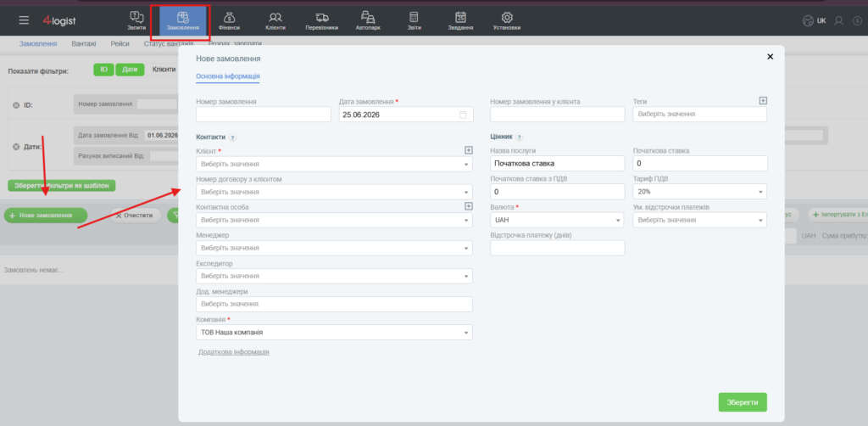Click the Дата замовлення date field
Screen dimensions: 868x426
(406, 115)
